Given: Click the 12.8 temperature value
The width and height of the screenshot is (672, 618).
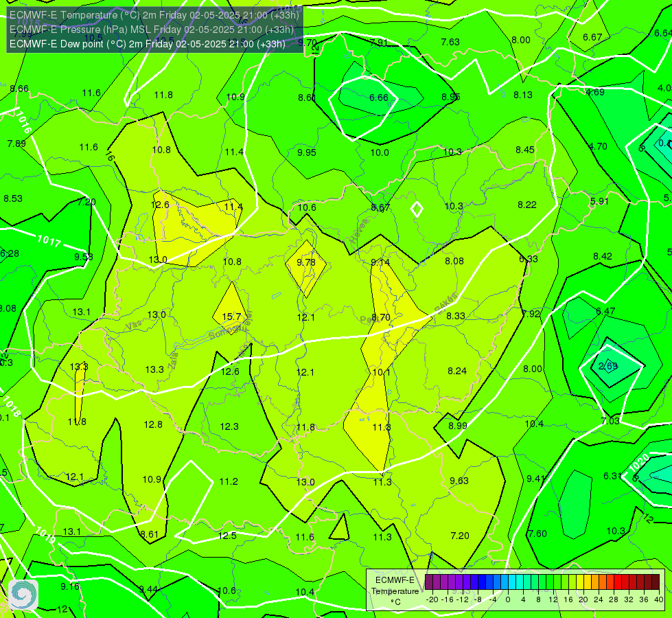Looking at the screenshot, I should point(153,424).
